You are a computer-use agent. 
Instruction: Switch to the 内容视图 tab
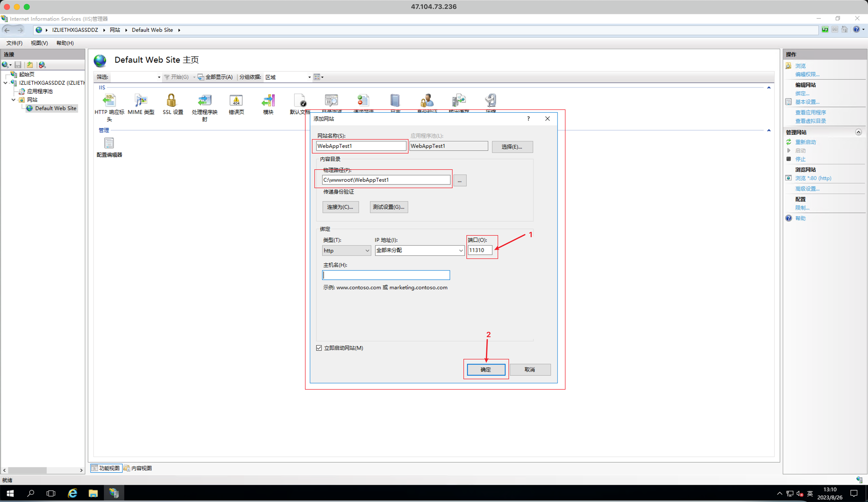pos(138,468)
